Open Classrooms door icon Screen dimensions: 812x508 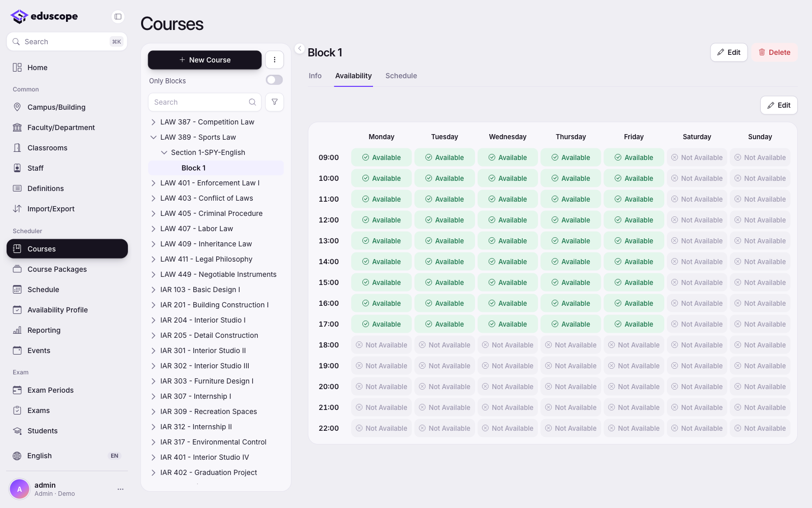[x=17, y=148]
